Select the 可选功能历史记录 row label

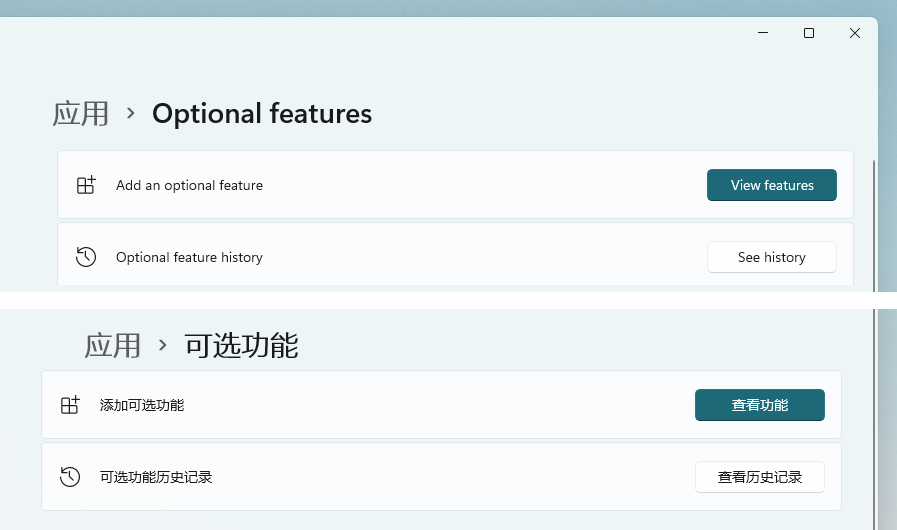point(156,477)
